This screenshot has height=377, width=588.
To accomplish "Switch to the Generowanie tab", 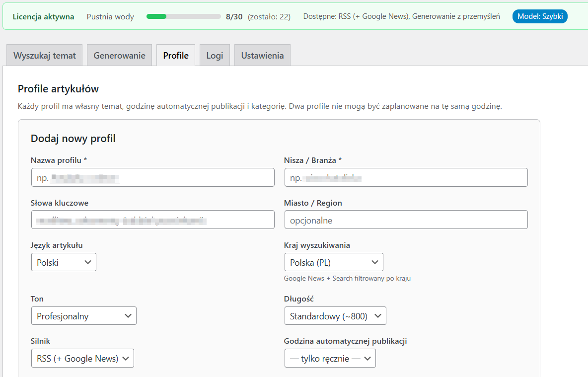I will (x=119, y=55).
